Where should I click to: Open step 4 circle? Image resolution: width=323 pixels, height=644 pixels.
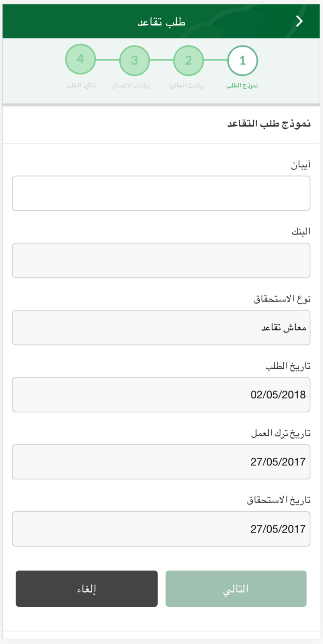coord(80,59)
